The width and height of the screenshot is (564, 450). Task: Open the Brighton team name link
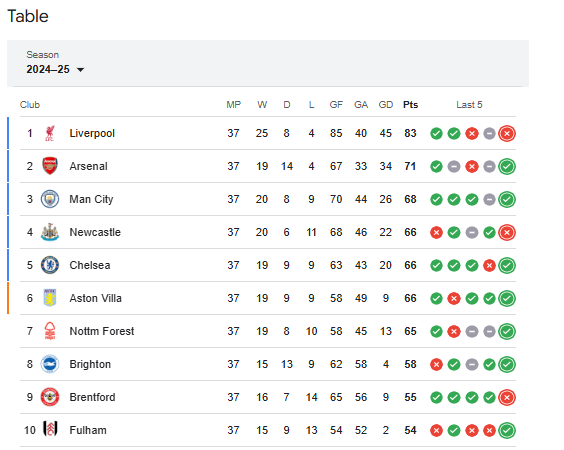tap(90, 364)
